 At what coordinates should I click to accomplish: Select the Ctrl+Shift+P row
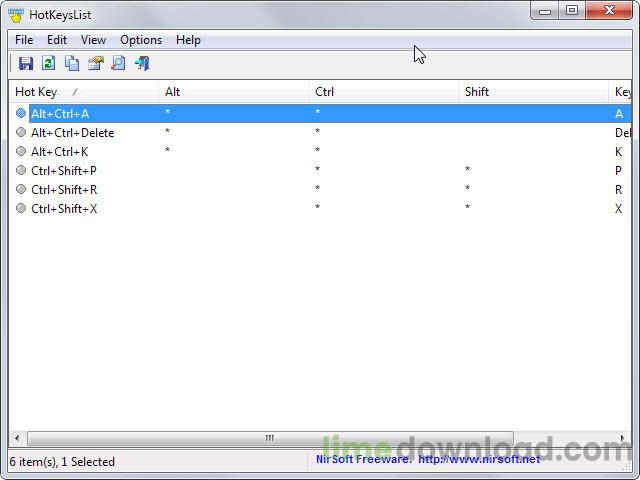pyautogui.click(x=320, y=171)
